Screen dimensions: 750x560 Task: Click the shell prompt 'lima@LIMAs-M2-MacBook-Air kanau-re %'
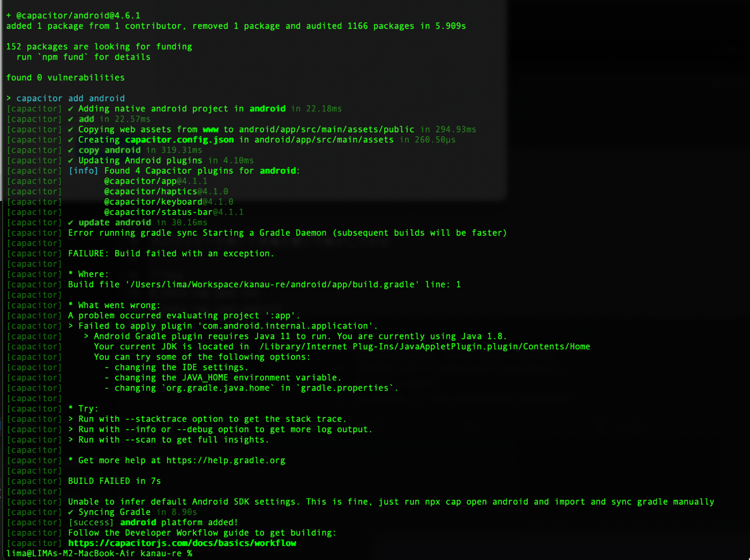[x=99, y=554]
